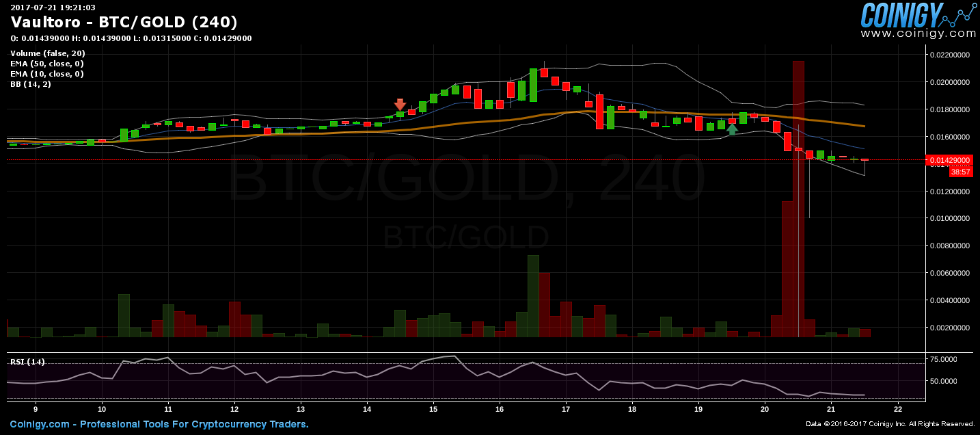Click the Vaultoro - BTC/GOLD (240) chart title
980x435 pixels.
coord(124,23)
